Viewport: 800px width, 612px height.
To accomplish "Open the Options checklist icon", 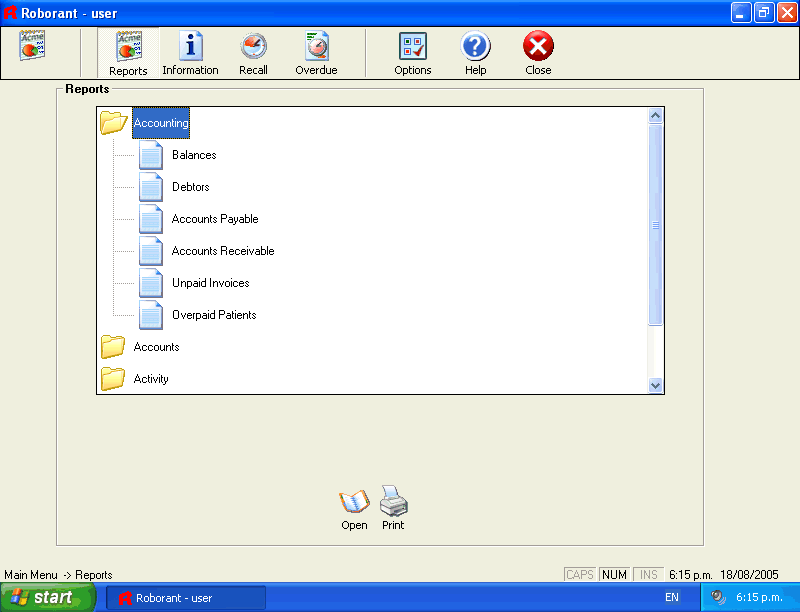I will [x=413, y=46].
